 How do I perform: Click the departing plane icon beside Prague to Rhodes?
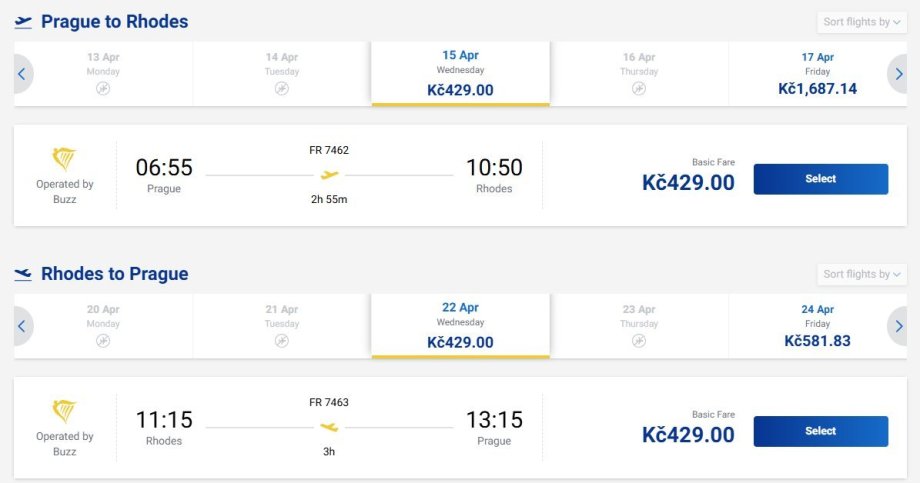(23, 22)
